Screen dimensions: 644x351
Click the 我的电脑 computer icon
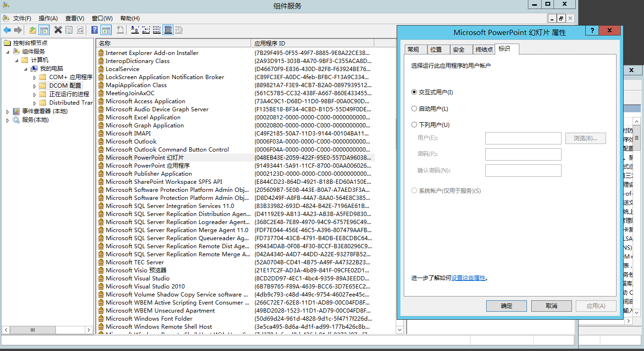coord(35,69)
